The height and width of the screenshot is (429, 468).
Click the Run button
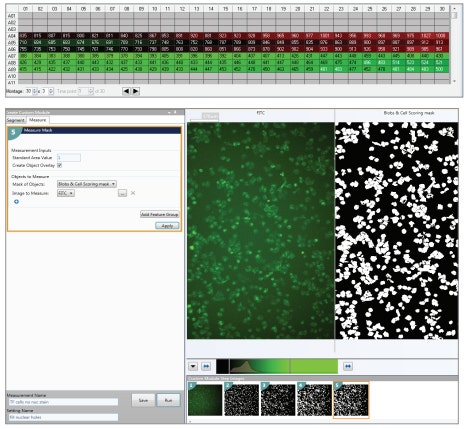(x=168, y=400)
